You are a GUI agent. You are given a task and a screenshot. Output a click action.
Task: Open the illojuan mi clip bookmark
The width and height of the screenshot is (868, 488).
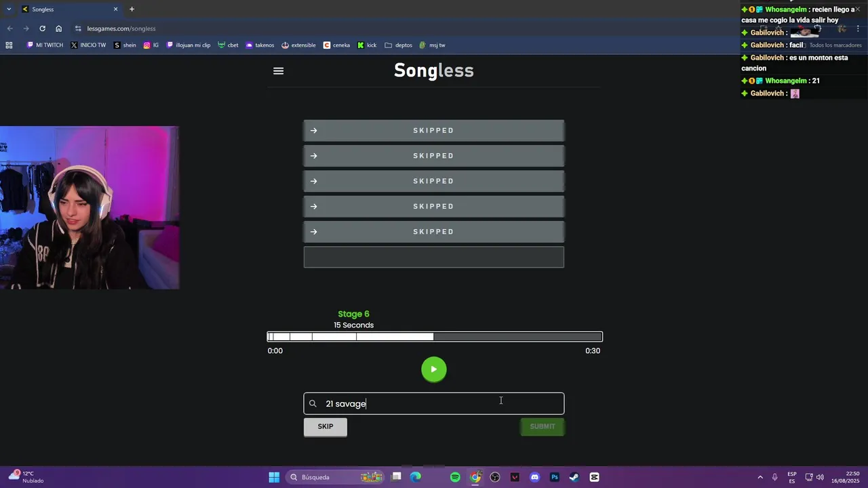[189, 45]
